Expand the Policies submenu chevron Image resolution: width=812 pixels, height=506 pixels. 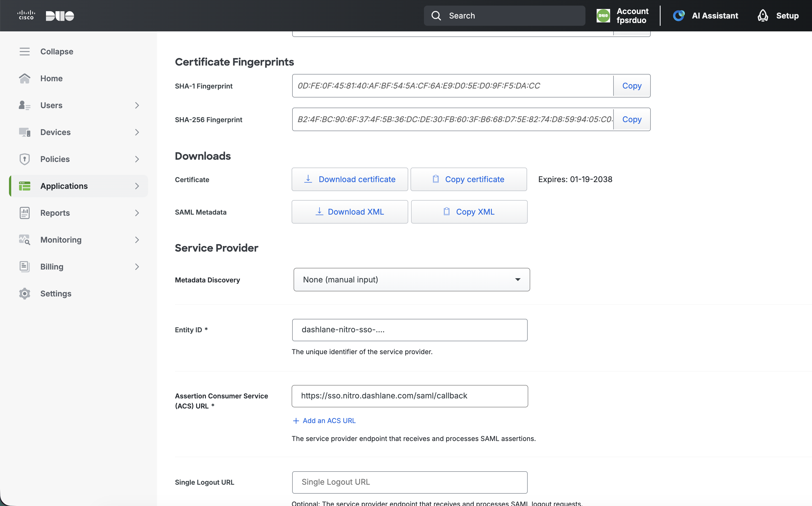[137, 159]
